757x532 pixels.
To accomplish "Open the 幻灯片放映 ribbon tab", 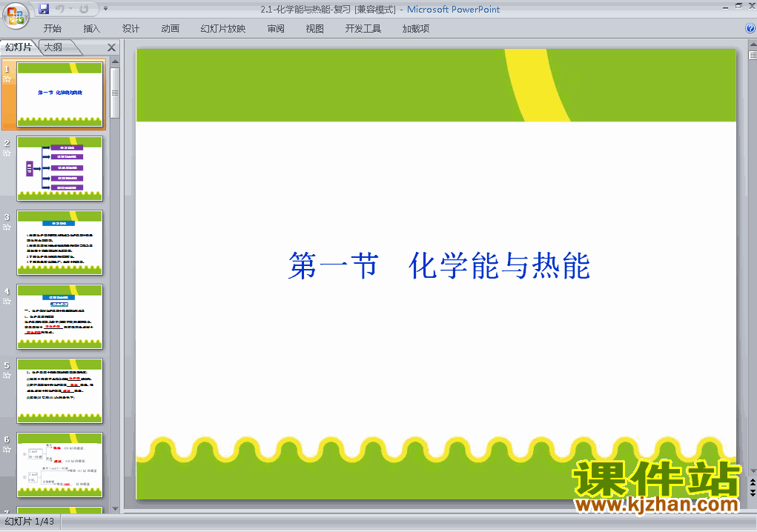I will [x=223, y=28].
